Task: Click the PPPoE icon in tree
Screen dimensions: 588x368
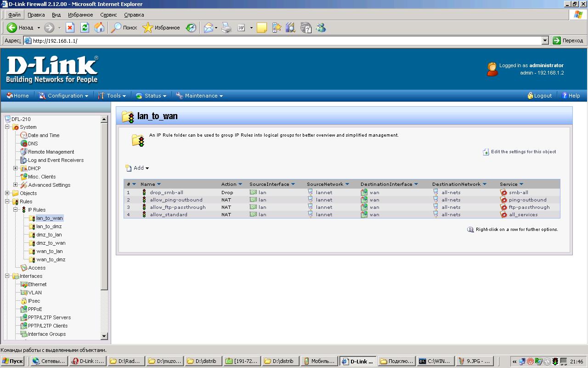Action: [x=24, y=309]
